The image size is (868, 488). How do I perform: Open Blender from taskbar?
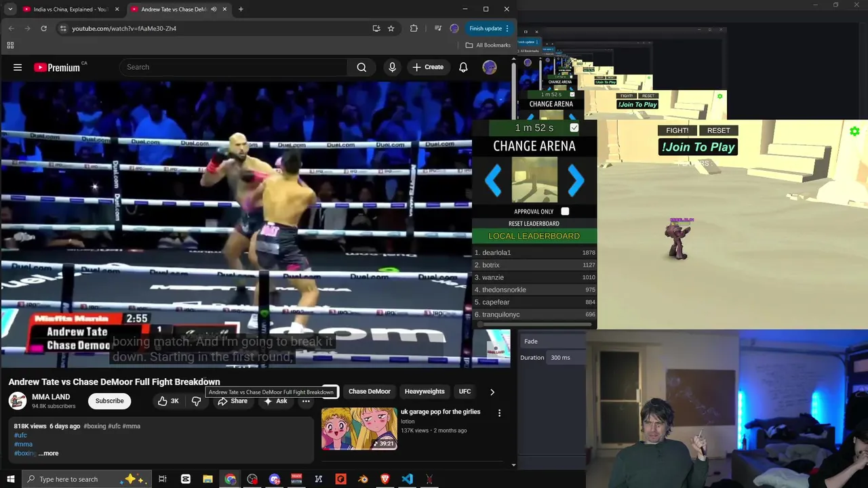[363, 479]
